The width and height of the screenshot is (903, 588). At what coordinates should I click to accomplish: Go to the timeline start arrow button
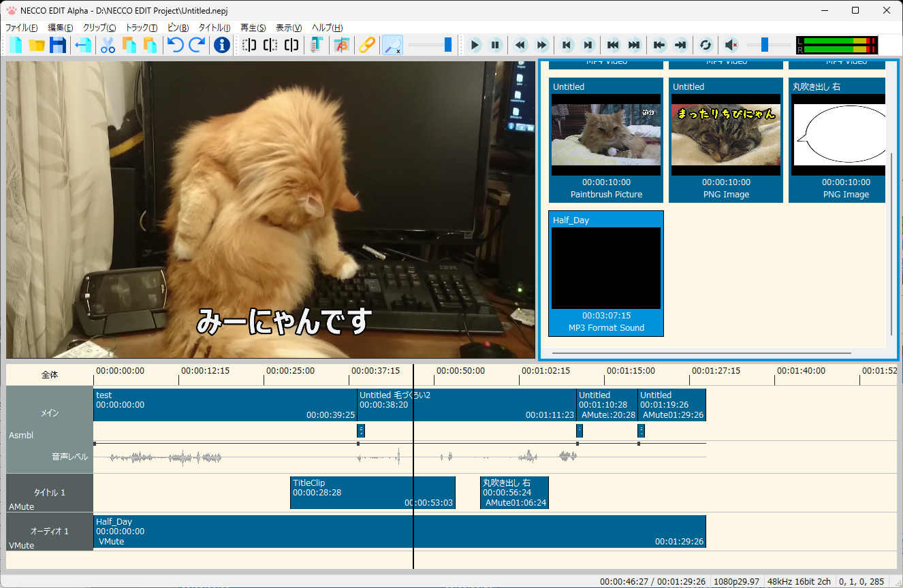(x=659, y=45)
